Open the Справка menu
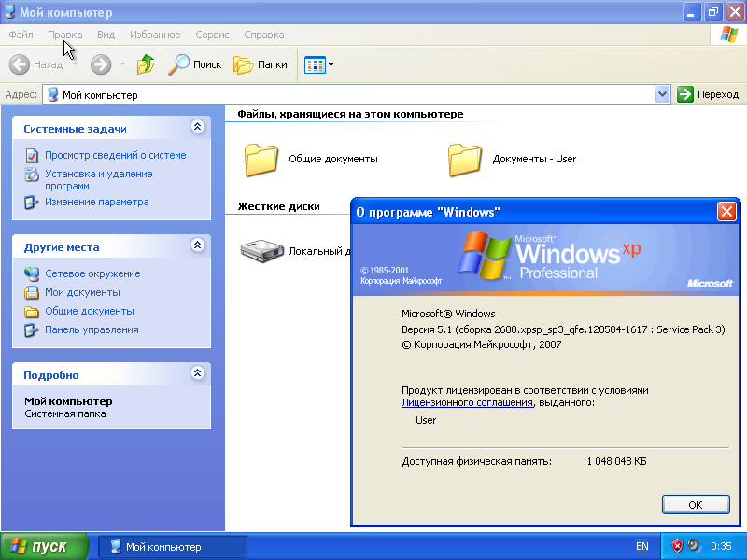Viewport: 747px width, 560px height. tap(264, 35)
